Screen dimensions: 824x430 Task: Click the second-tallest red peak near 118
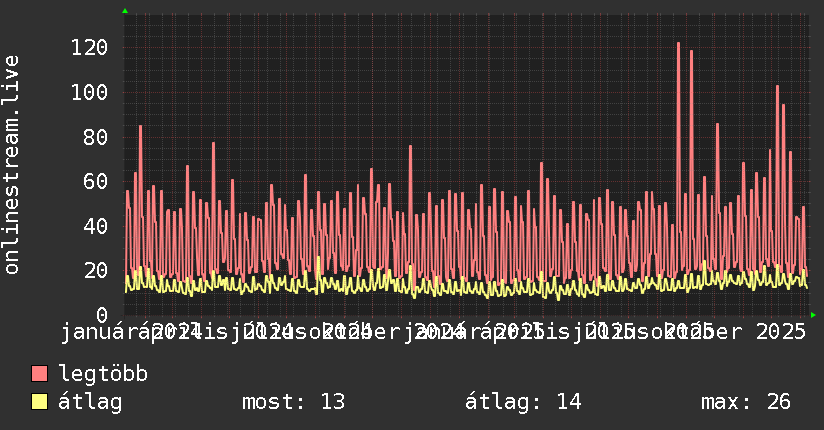click(x=691, y=52)
